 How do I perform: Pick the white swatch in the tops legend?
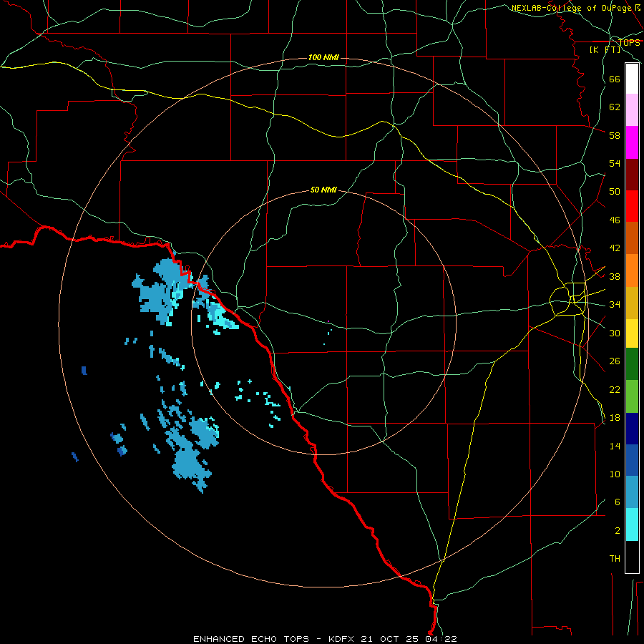pyautogui.click(x=632, y=79)
